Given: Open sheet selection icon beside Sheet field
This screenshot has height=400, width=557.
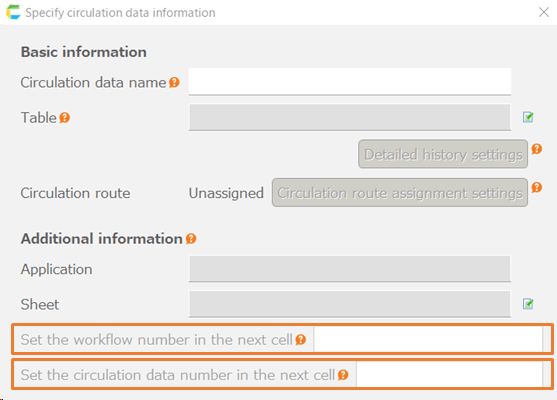Looking at the screenshot, I should coord(528,304).
